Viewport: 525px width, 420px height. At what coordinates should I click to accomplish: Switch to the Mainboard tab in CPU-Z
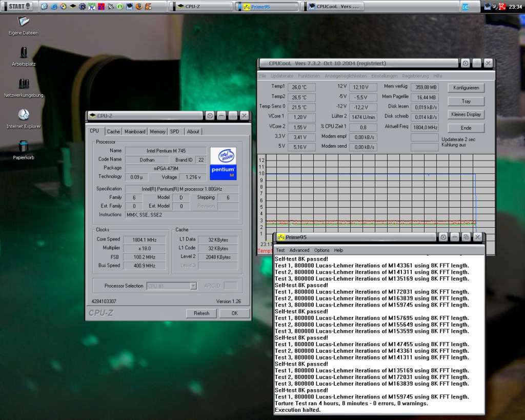coord(135,132)
